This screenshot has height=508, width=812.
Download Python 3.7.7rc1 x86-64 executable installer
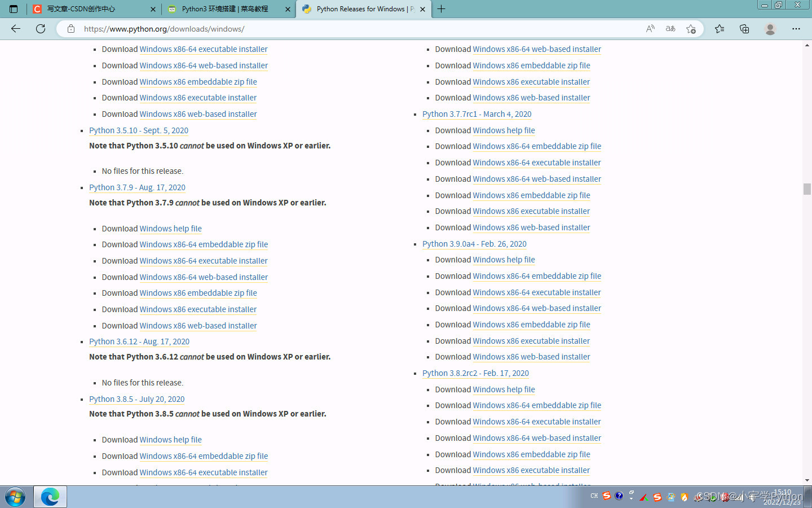click(537, 163)
